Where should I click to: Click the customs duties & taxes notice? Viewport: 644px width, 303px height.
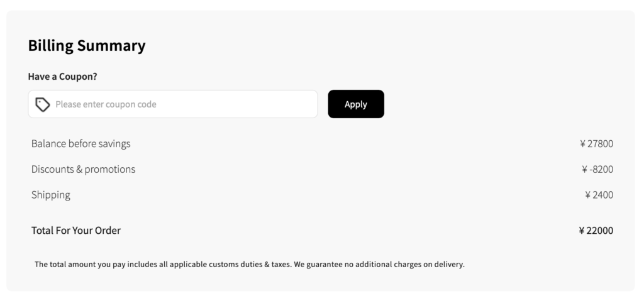click(189, 265)
